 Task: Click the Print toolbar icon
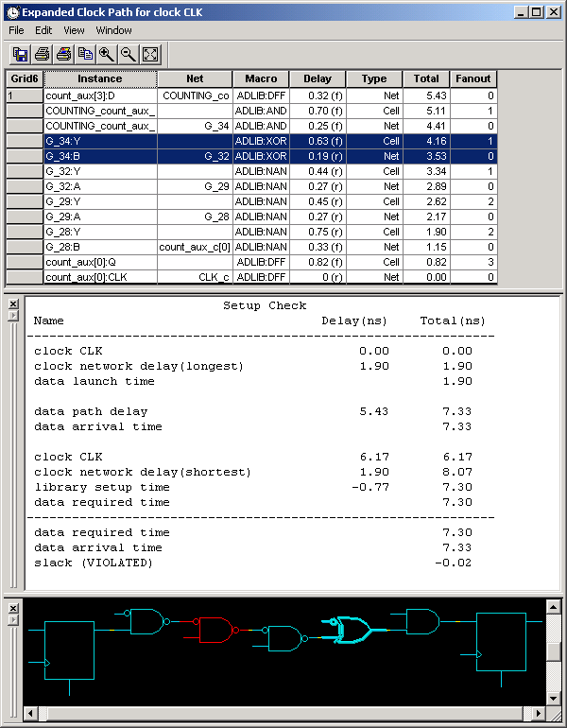[43, 54]
